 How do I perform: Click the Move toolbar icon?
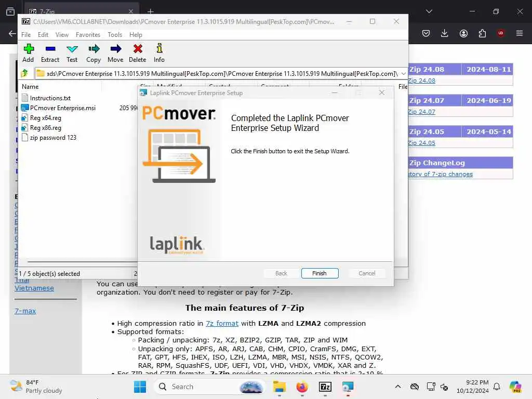[115, 53]
